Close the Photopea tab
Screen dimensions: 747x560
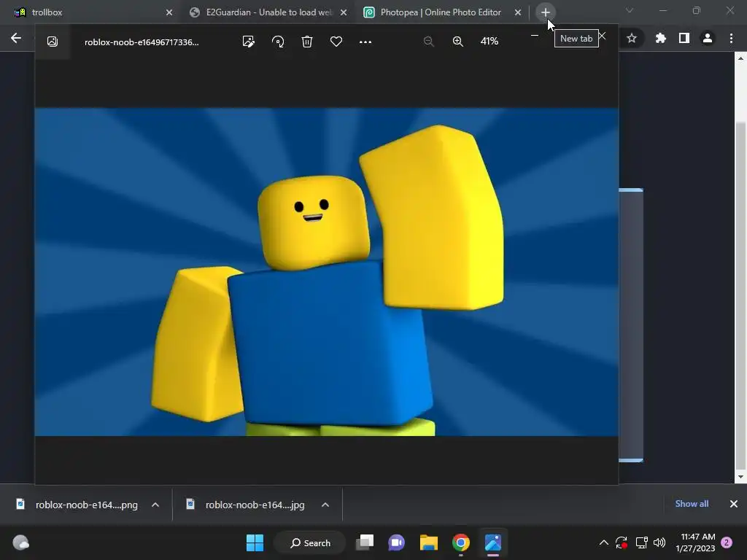[x=518, y=12]
